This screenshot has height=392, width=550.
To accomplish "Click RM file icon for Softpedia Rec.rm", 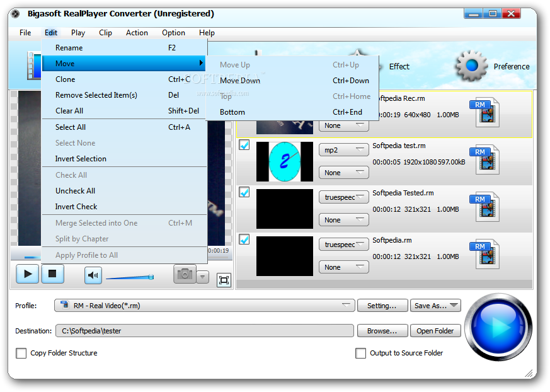I will point(484,112).
